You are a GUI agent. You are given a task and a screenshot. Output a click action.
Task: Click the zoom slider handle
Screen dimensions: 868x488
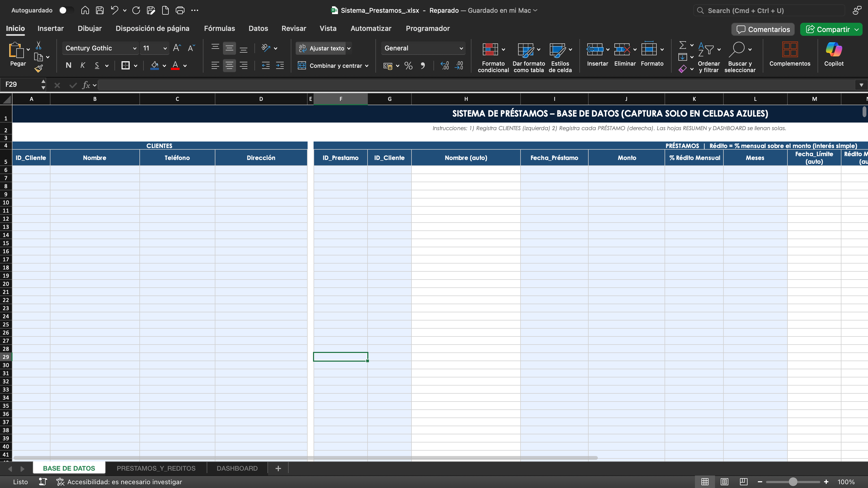pos(793,482)
